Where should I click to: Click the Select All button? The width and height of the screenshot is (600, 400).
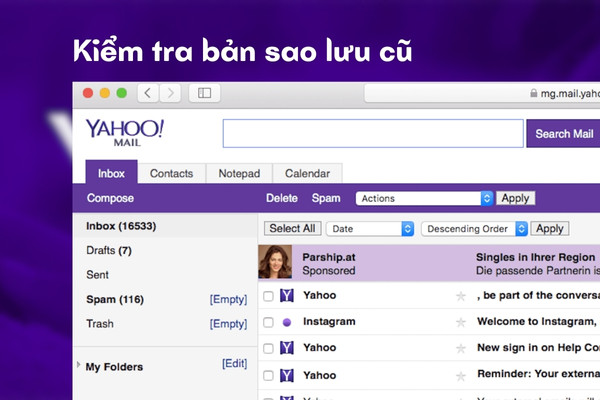pyautogui.click(x=292, y=229)
